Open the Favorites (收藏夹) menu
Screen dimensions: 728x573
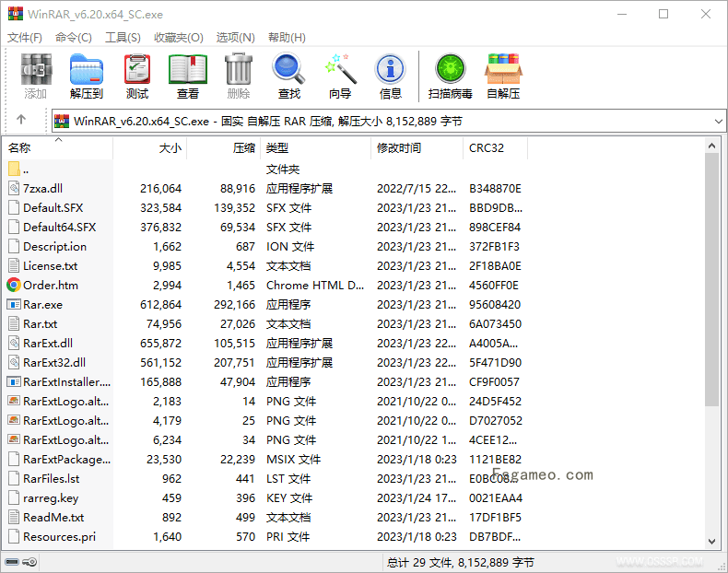click(x=178, y=37)
